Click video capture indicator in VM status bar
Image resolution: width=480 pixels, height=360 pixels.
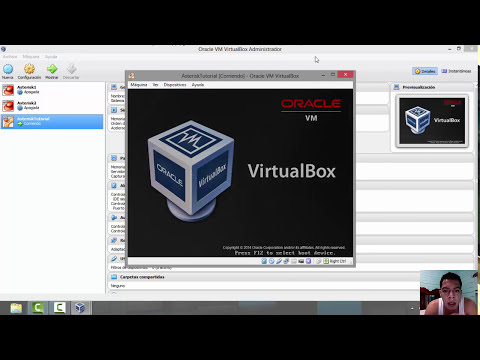coord(301,261)
